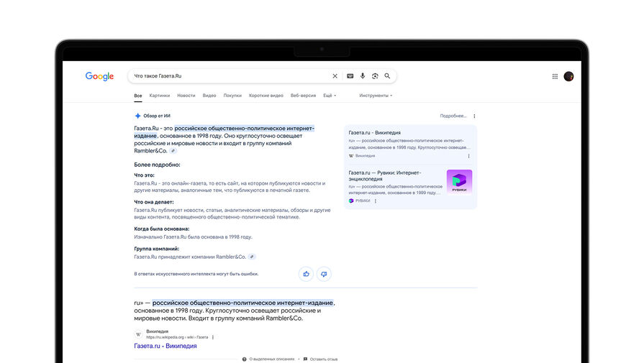
Task: Clear the search query with X
Action: (335, 76)
